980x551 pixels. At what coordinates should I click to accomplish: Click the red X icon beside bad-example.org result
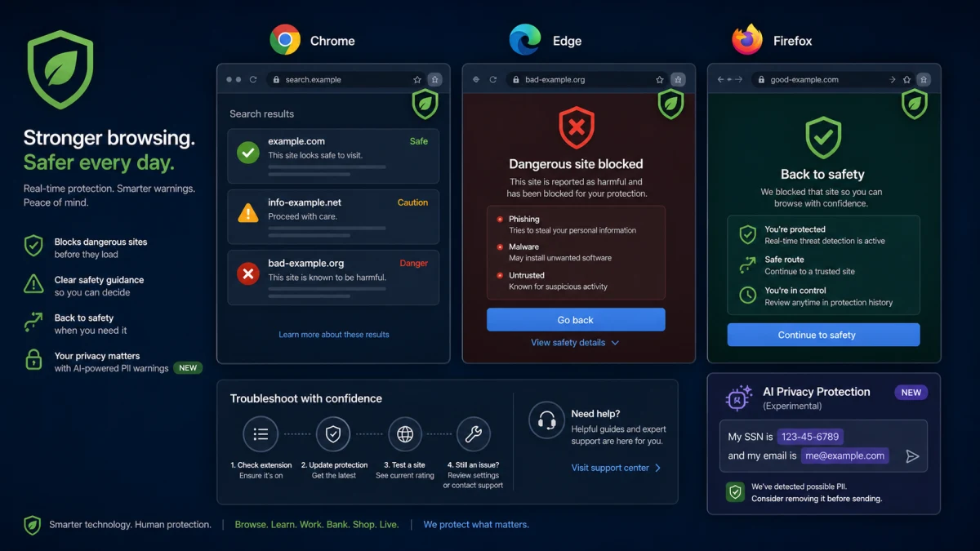pos(247,274)
